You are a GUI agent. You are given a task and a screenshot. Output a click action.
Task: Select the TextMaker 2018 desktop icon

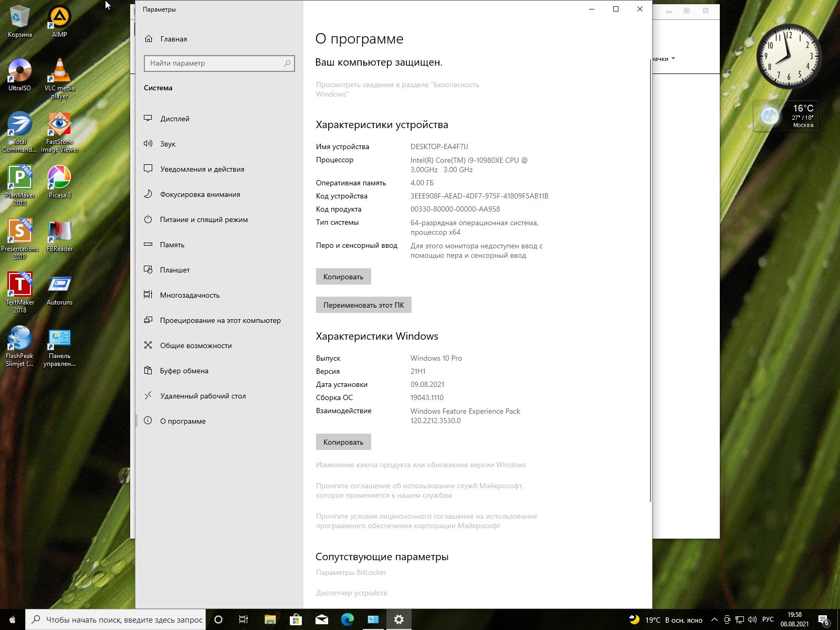(20, 293)
